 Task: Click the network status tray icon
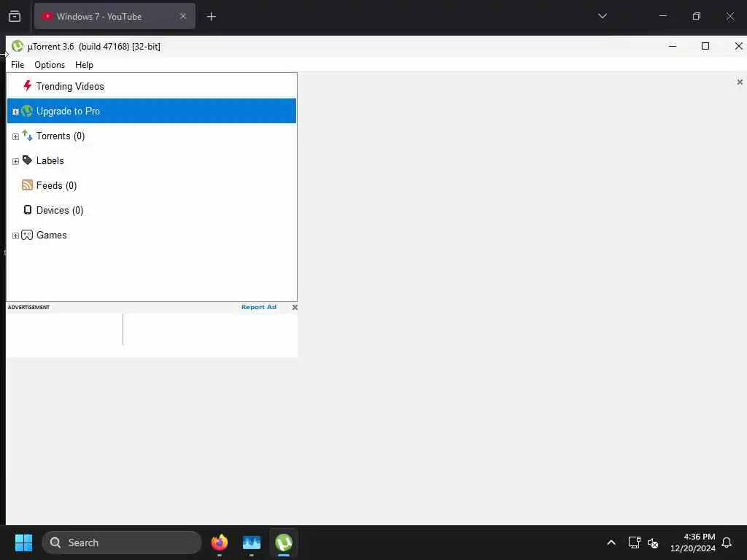pos(635,542)
